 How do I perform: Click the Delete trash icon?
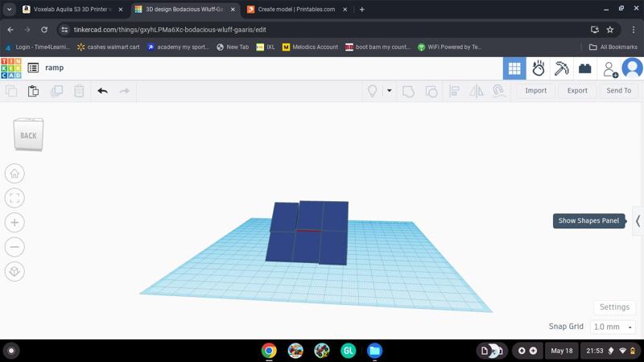[x=79, y=91]
